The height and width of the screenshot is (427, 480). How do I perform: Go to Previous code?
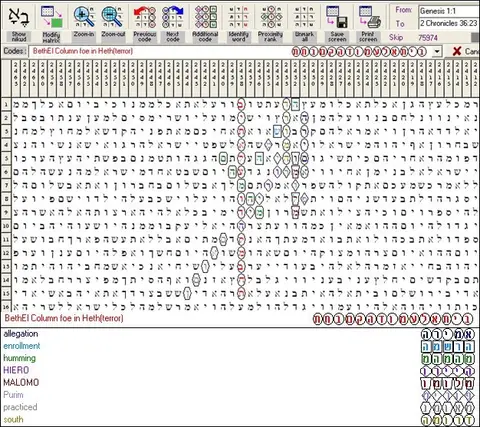(145, 17)
